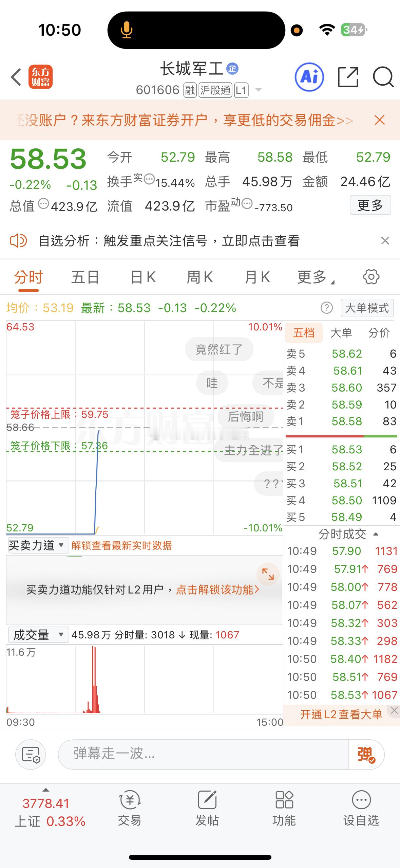Tap 卖3 price 58.60 row
The image size is (400, 868).
click(x=341, y=387)
